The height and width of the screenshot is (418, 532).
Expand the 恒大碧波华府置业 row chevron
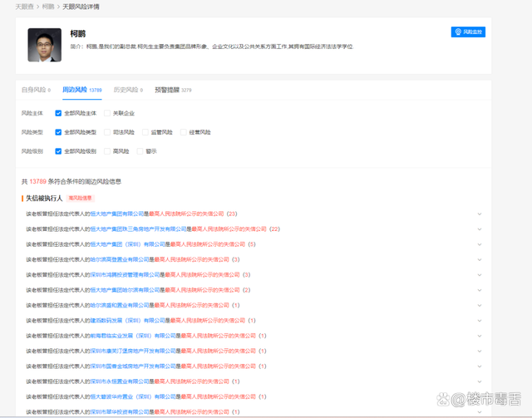pyautogui.click(x=480, y=396)
